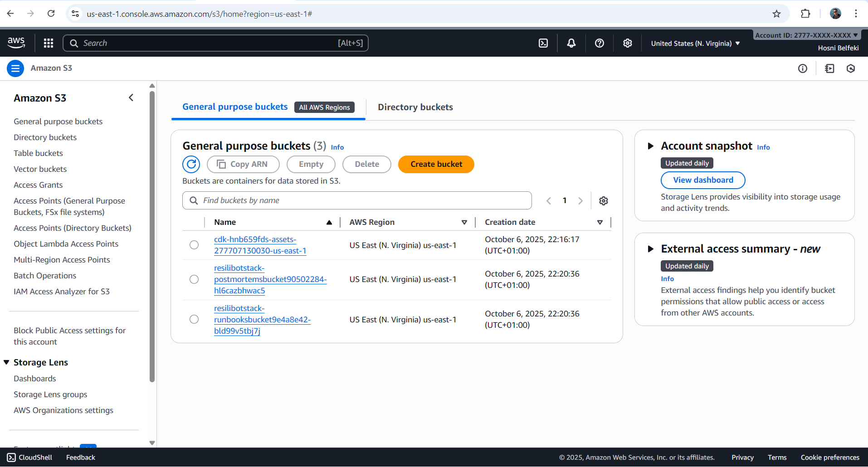The height and width of the screenshot is (467, 868).
Task: Open IAM Access Analyzer for S3
Action: pyautogui.click(x=62, y=292)
